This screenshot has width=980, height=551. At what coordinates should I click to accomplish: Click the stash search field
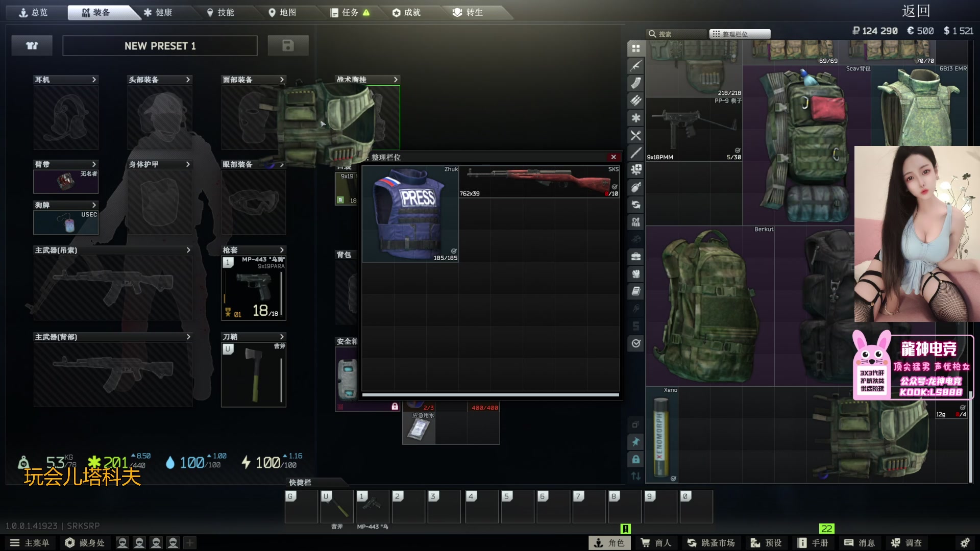pos(676,34)
